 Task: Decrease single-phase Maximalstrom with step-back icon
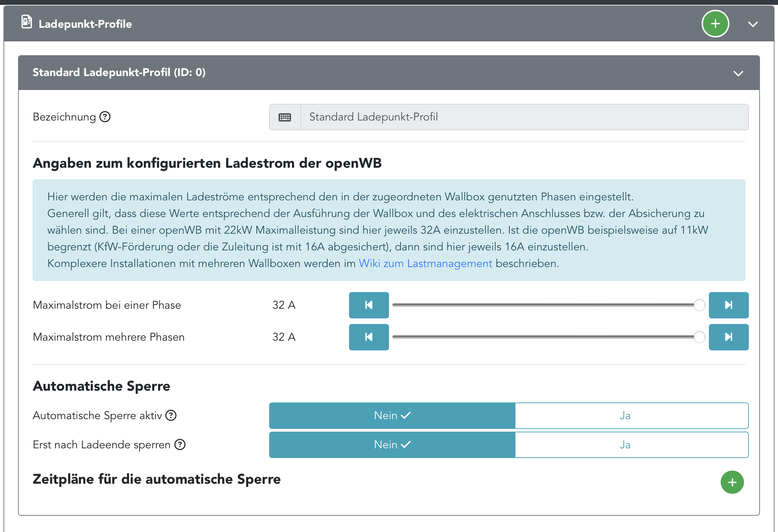point(369,305)
